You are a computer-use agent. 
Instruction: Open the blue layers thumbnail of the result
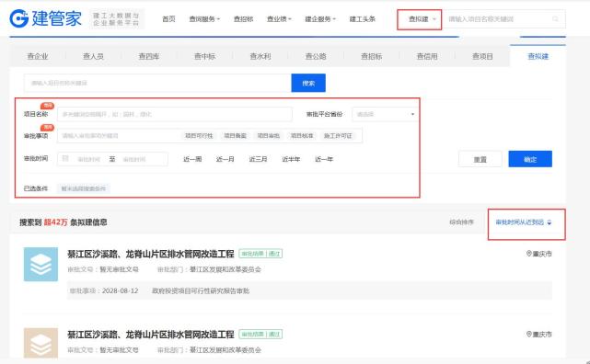[x=40, y=264]
